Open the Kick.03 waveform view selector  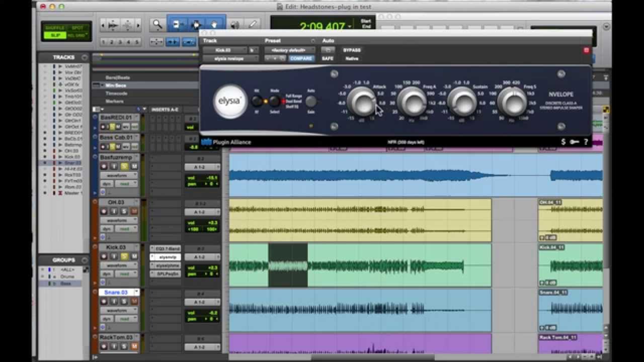click(119, 265)
